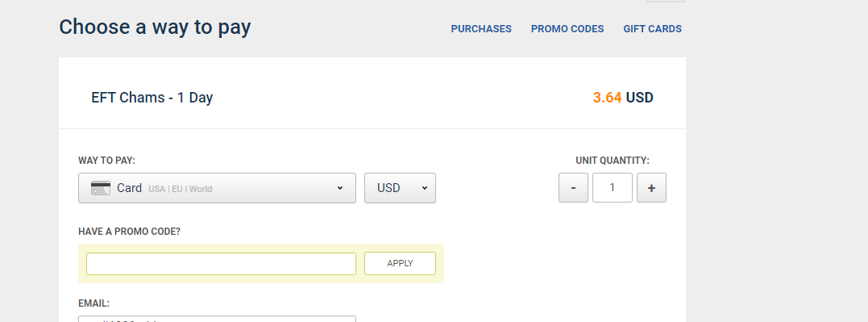
Task: Click the credit card icon in payment selector
Action: pos(101,188)
